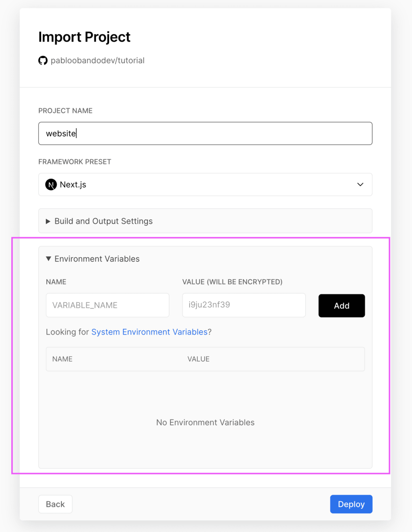Open the System Environment Variables link

click(x=149, y=332)
